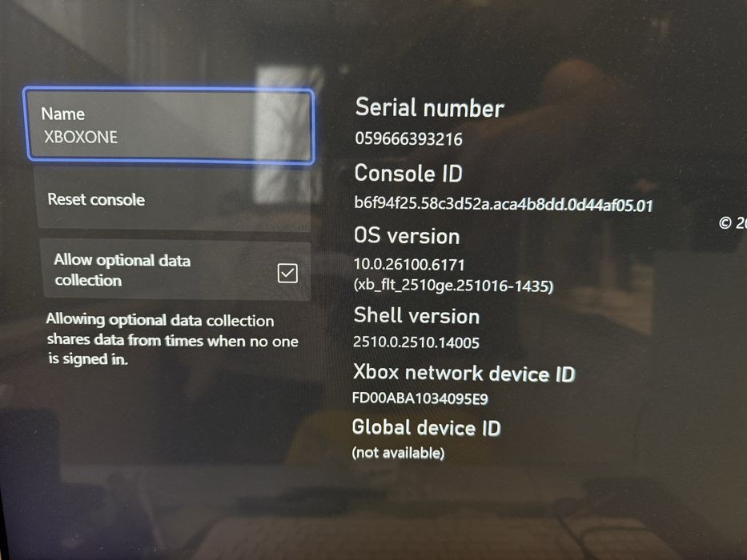Select the Console ID string starting b6f94f25
Image resolution: width=747 pixels, height=560 pixels.
tap(504, 204)
